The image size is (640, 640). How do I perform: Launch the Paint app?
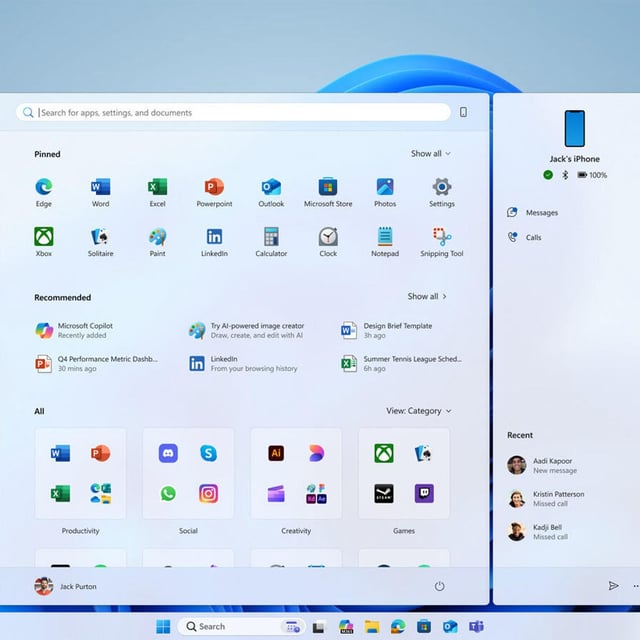tap(158, 242)
